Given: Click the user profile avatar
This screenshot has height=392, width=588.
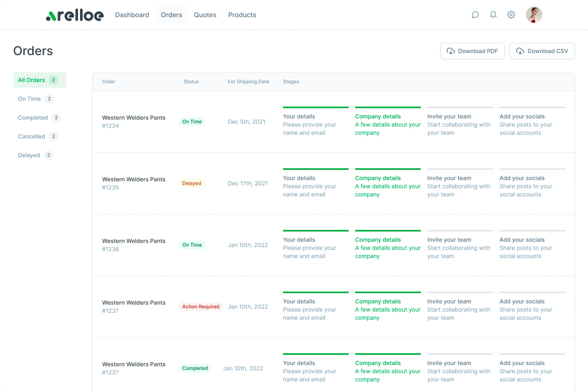Looking at the screenshot, I should pos(534,15).
